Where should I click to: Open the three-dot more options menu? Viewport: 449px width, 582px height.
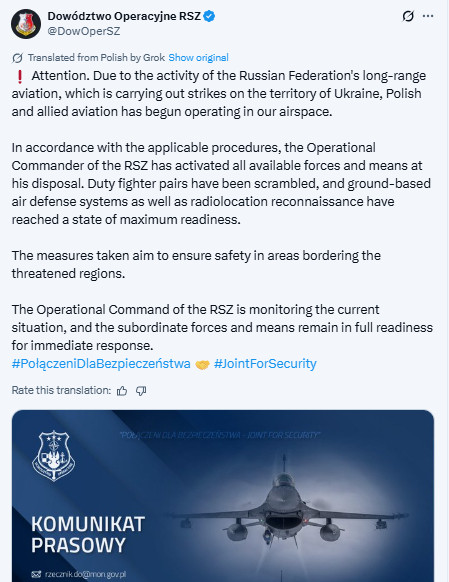428,16
